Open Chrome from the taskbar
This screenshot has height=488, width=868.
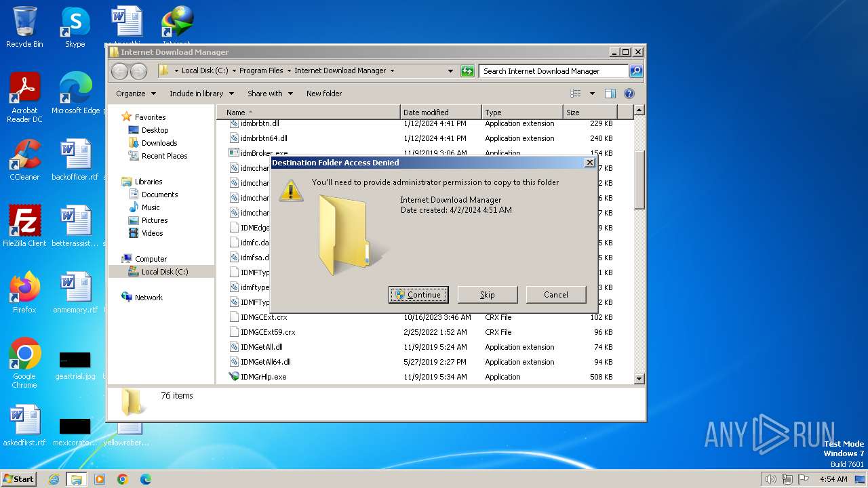point(123,479)
